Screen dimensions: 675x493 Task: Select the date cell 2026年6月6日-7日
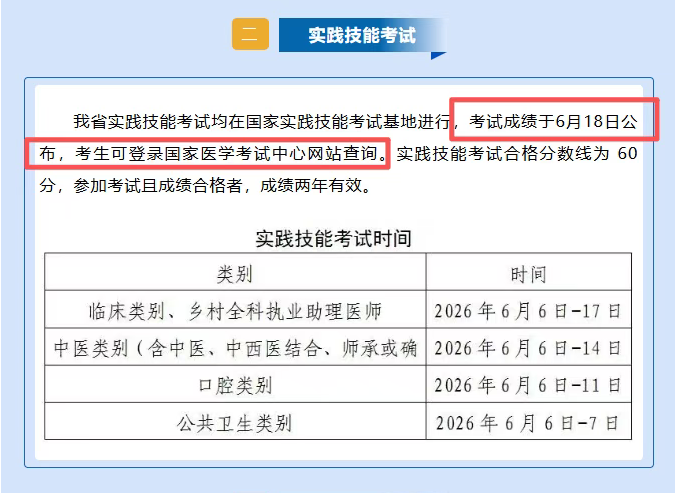529,422
